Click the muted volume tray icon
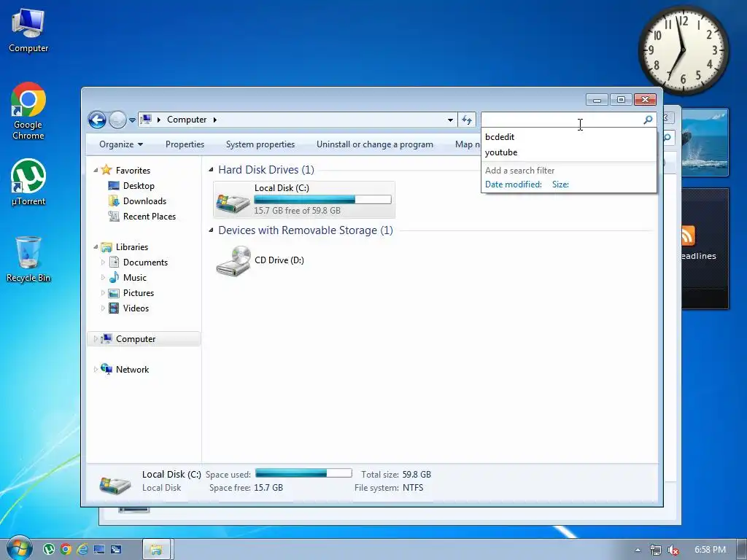Screen dimensions: 747x560 click(x=673, y=550)
